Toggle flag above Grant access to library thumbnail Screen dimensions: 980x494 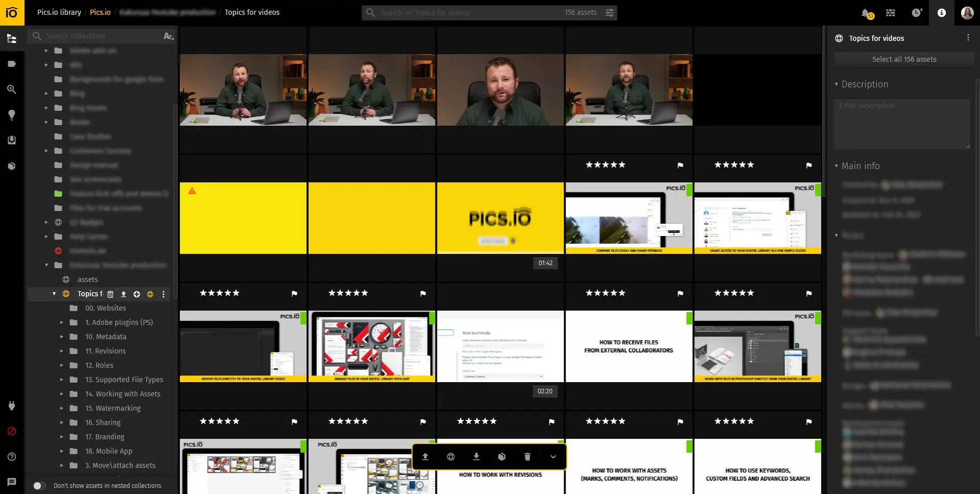click(809, 165)
